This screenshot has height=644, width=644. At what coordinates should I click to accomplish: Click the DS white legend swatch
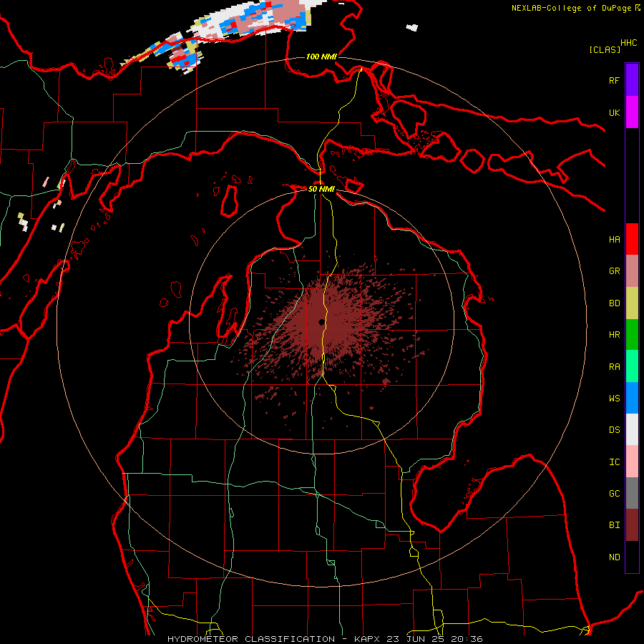[632, 429]
